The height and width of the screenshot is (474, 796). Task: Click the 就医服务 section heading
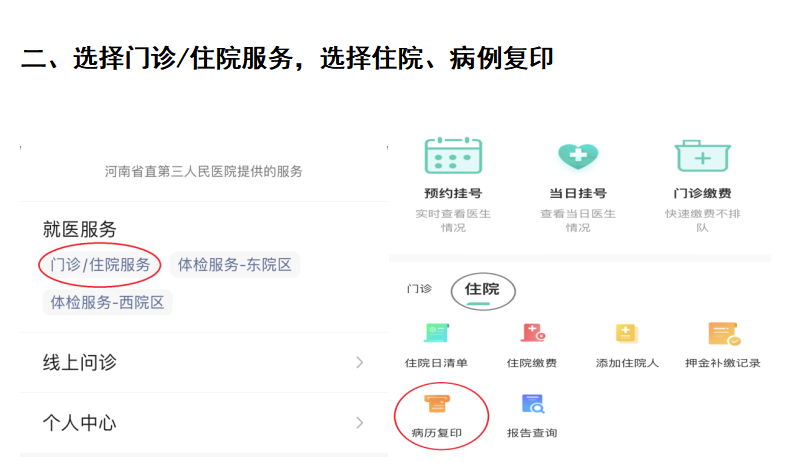[80, 229]
